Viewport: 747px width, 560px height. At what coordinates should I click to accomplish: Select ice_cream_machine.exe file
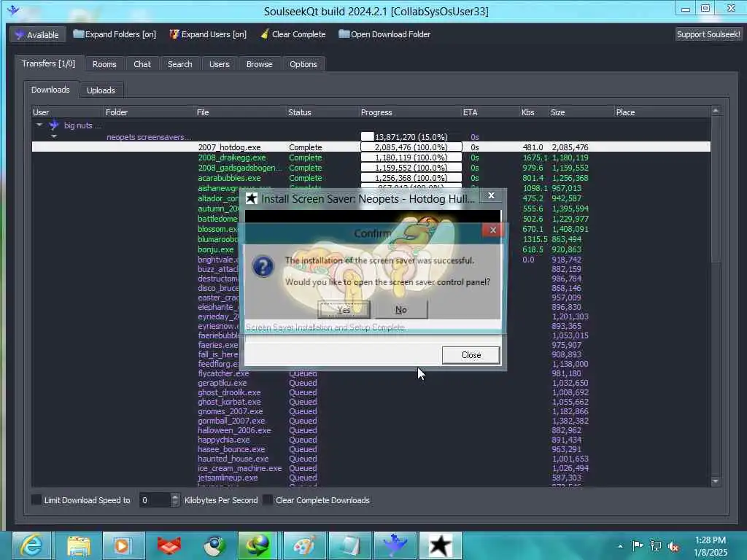[239, 468]
